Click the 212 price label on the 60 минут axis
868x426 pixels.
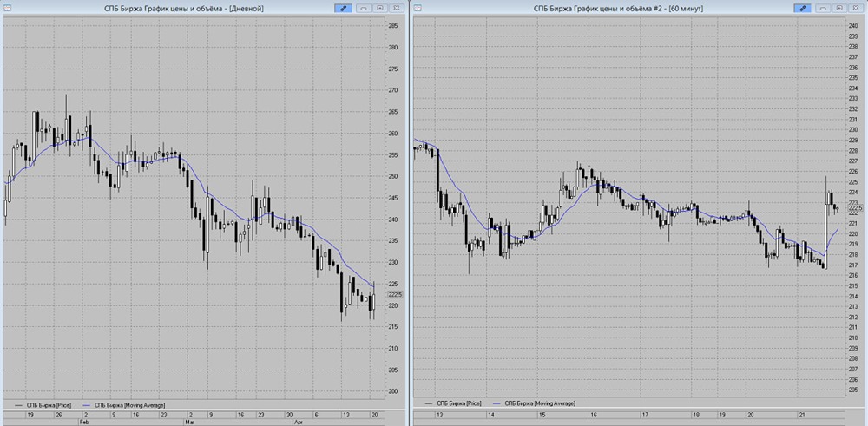pos(854,317)
